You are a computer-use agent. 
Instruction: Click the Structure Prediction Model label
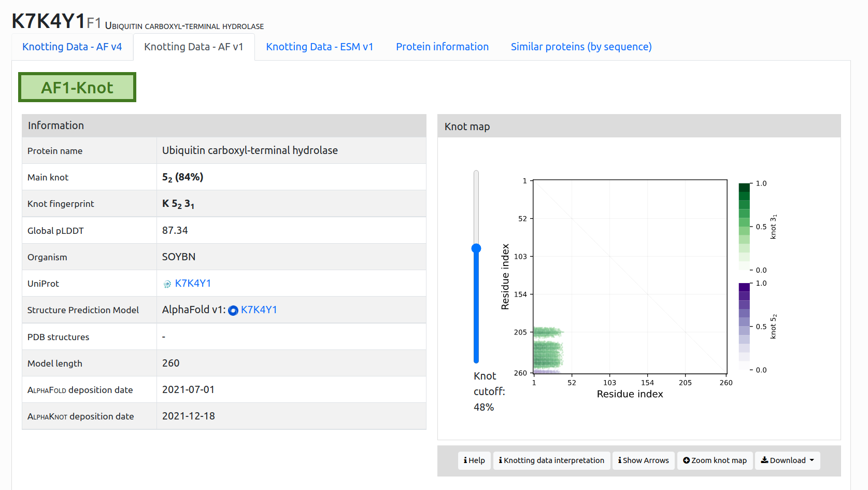83,310
